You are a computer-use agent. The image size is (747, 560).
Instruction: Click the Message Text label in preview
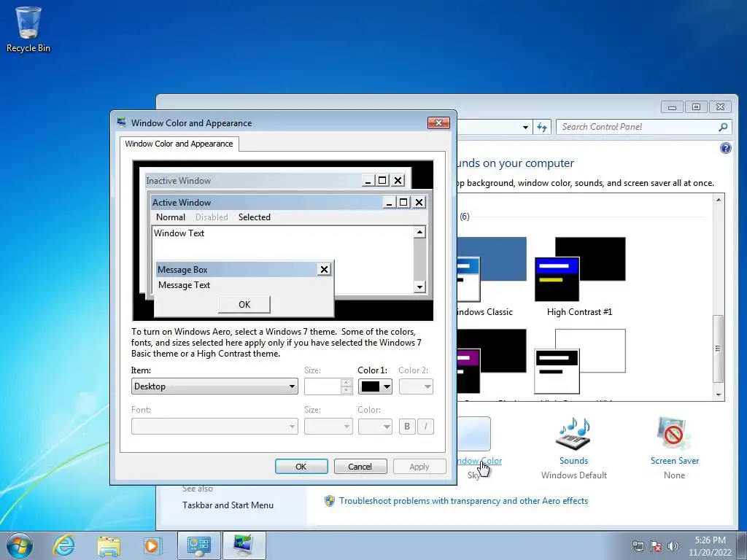(184, 285)
